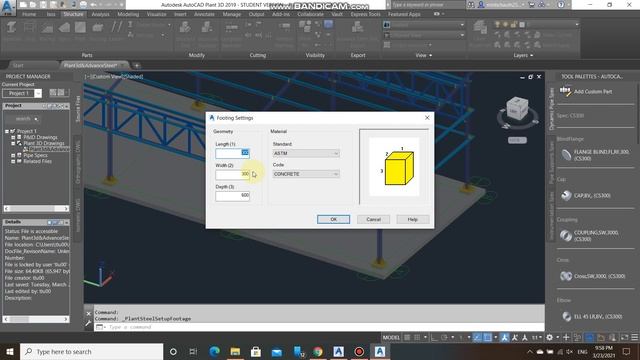Open the Output ribbon tab
The height and width of the screenshot is (360, 640).
coord(256,14)
